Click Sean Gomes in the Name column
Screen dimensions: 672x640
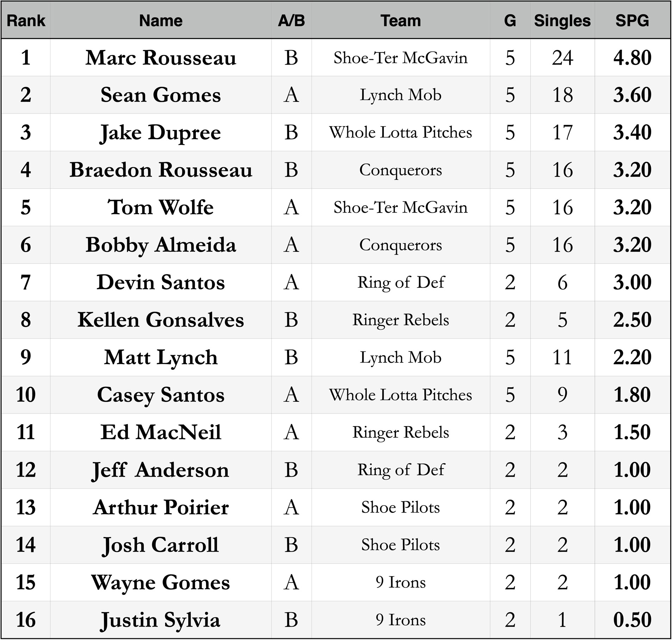point(161,95)
